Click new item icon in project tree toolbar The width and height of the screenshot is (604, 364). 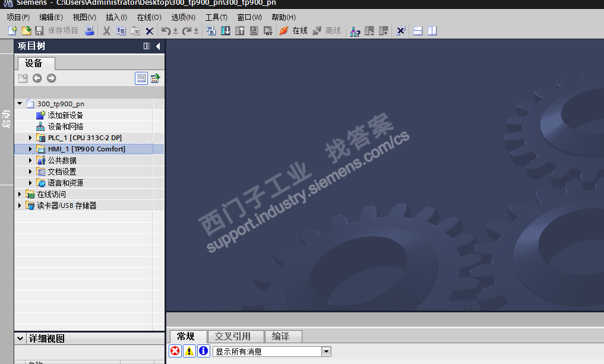point(23,78)
